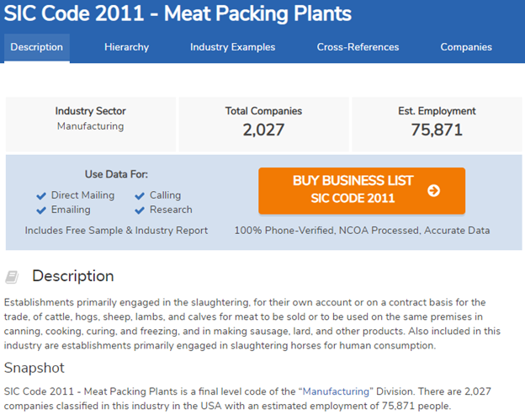Click the Direct Mailing checkmark icon
525x420 pixels.
tap(41, 196)
